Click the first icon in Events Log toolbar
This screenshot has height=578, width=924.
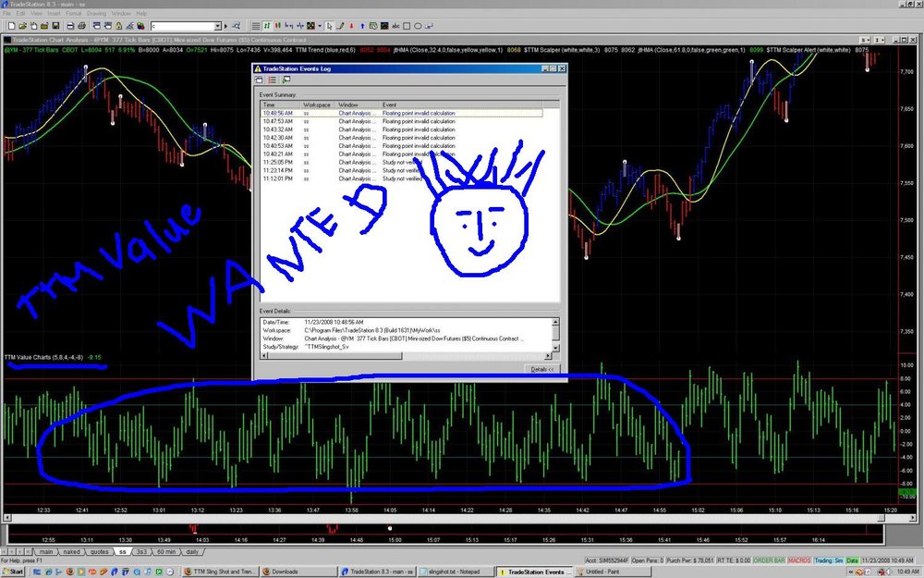(259, 80)
